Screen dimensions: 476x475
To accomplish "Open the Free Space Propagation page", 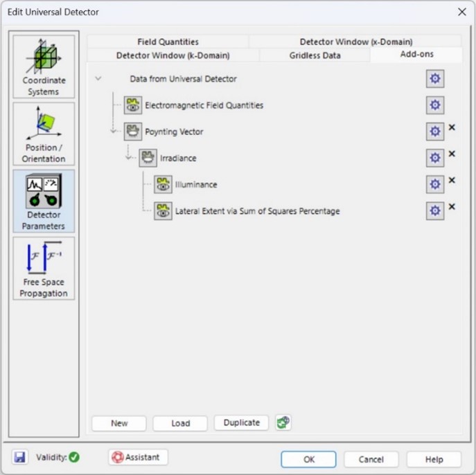I will [44, 269].
